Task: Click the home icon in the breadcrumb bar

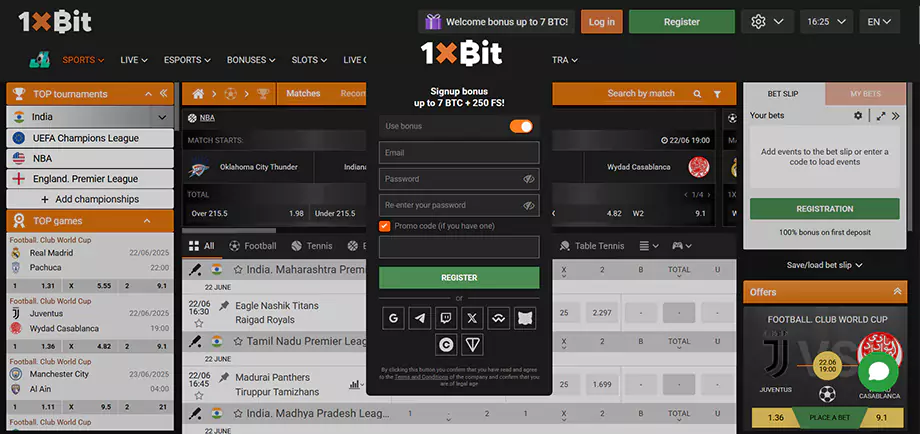Action: point(198,94)
